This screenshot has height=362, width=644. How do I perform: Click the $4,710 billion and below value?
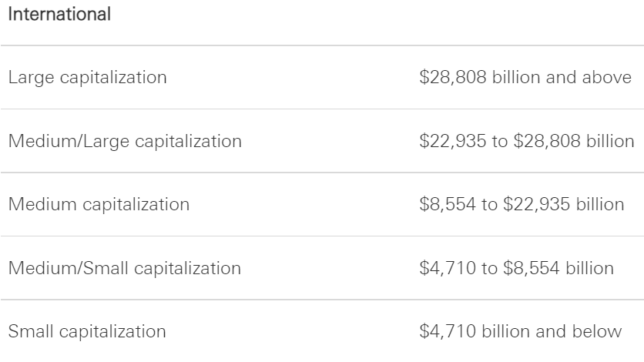[x=521, y=332]
